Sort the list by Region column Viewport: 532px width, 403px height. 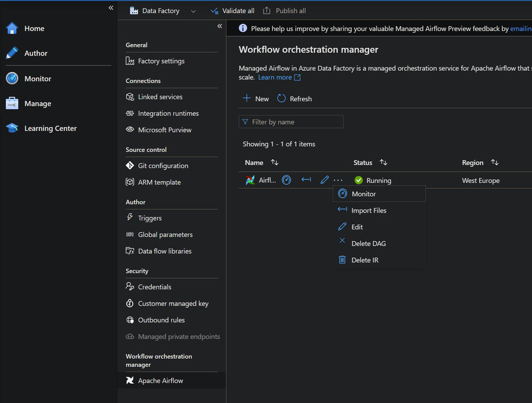[495, 162]
